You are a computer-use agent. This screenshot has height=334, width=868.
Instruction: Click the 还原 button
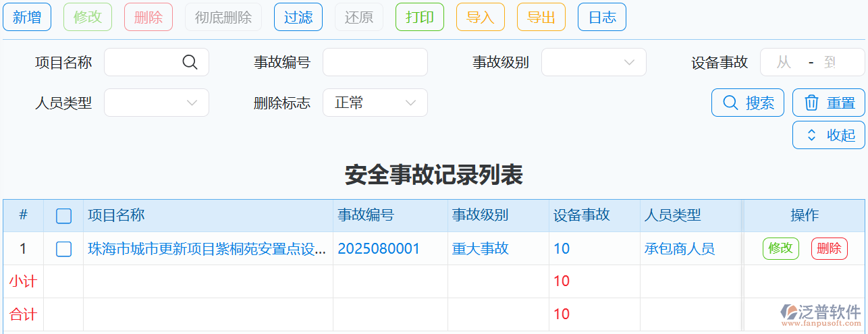tap(359, 17)
